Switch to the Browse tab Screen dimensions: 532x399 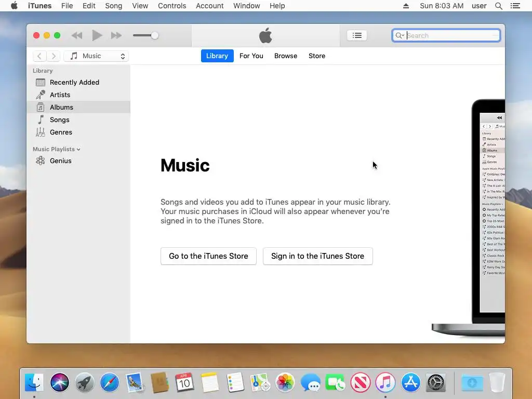tap(286, 56)
